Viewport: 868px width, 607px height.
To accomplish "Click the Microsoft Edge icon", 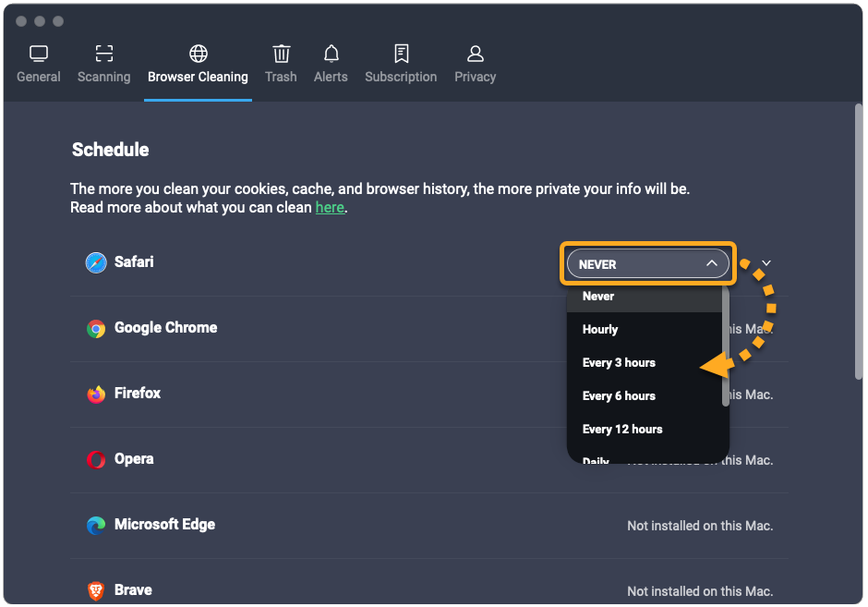I will 96,526.
